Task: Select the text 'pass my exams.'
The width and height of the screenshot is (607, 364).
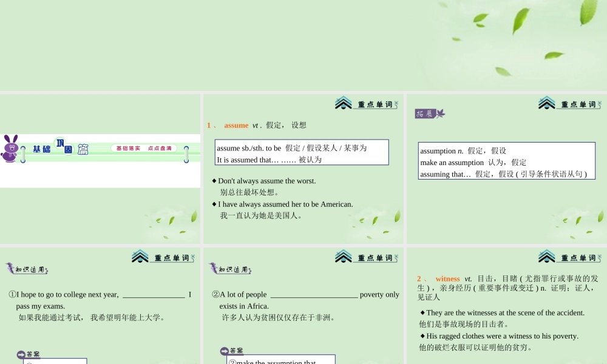Action: [x=40, y=306]
